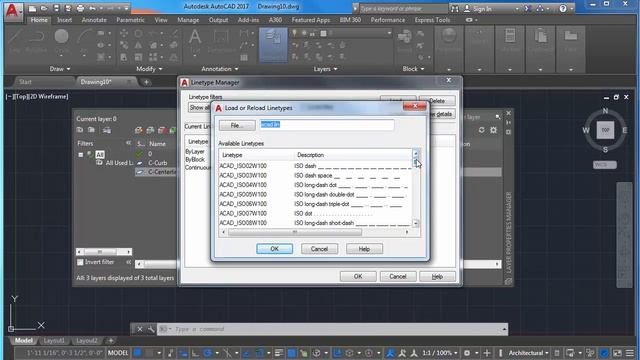Click the layer filter pane horizontal scrollbar thumb
The image size is (640, 360).
100,252
